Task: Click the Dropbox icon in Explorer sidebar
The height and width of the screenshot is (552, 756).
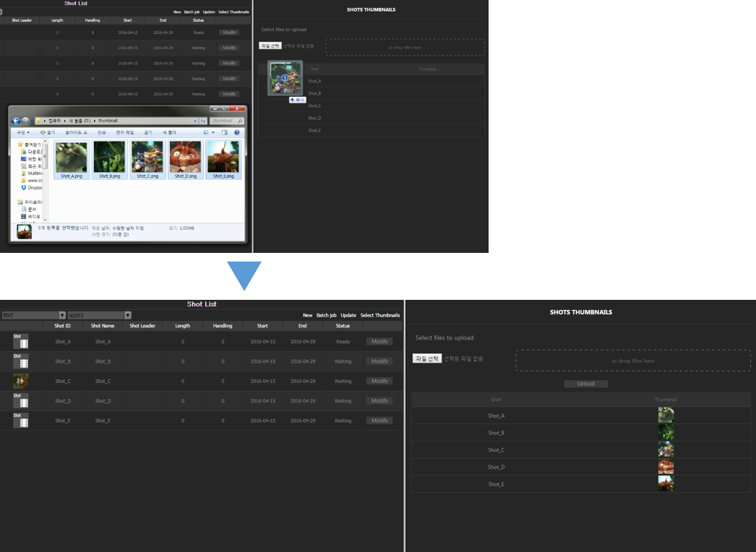Action: [x=24, y=188]
